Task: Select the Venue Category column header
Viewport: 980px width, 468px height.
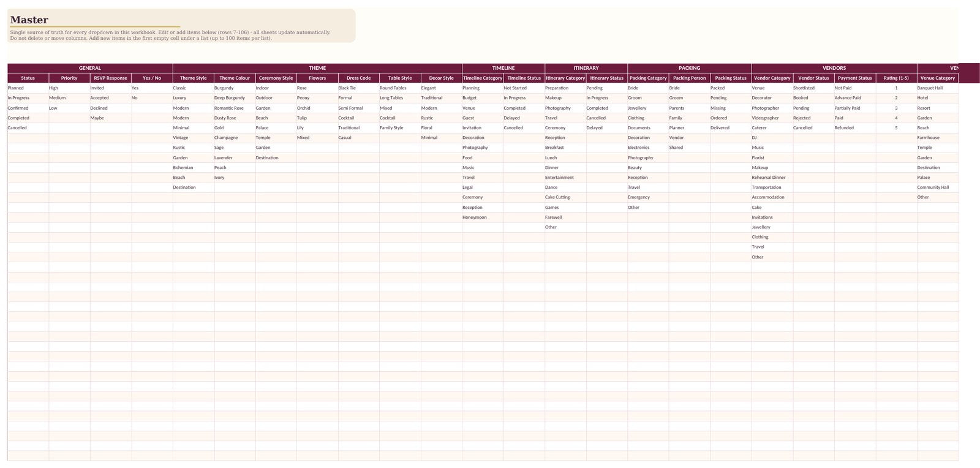Action: (x=937, y=78)
